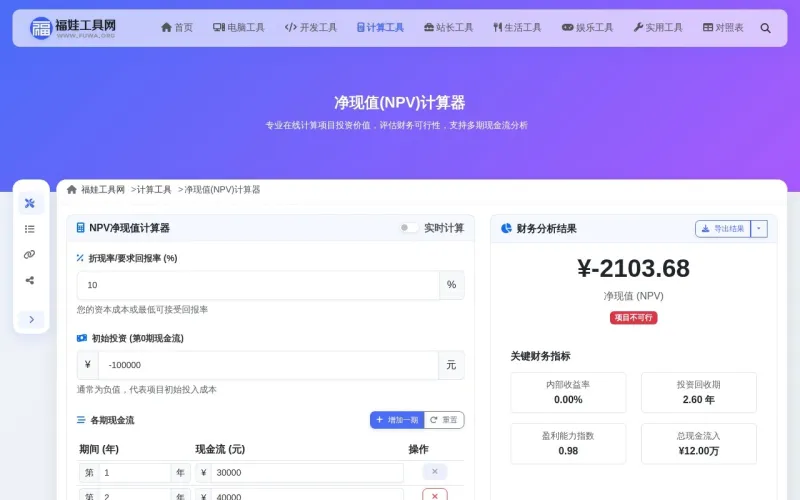800x500 pixels.
Task: Click the share sidebar icon
Action: [x=30, y=280]
